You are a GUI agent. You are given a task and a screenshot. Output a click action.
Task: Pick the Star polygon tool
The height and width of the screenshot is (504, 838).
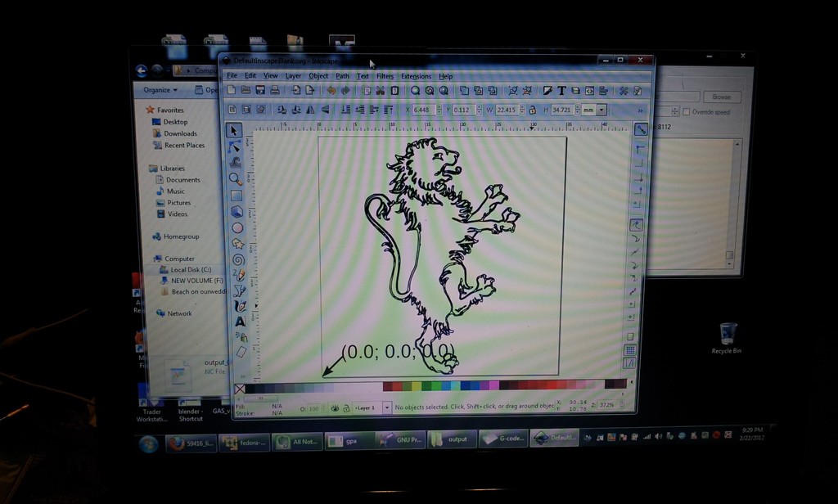point(237,243)
